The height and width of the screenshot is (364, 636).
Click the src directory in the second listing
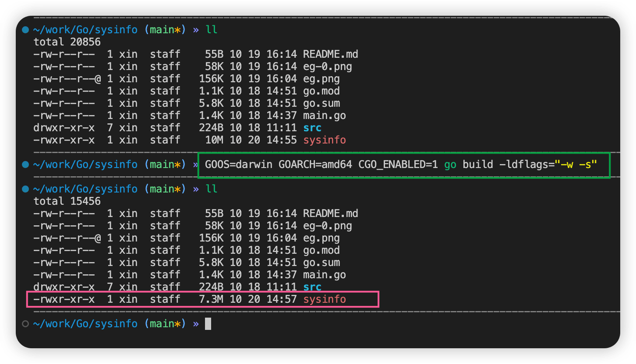pyautogui.click(x=312, y=287)
